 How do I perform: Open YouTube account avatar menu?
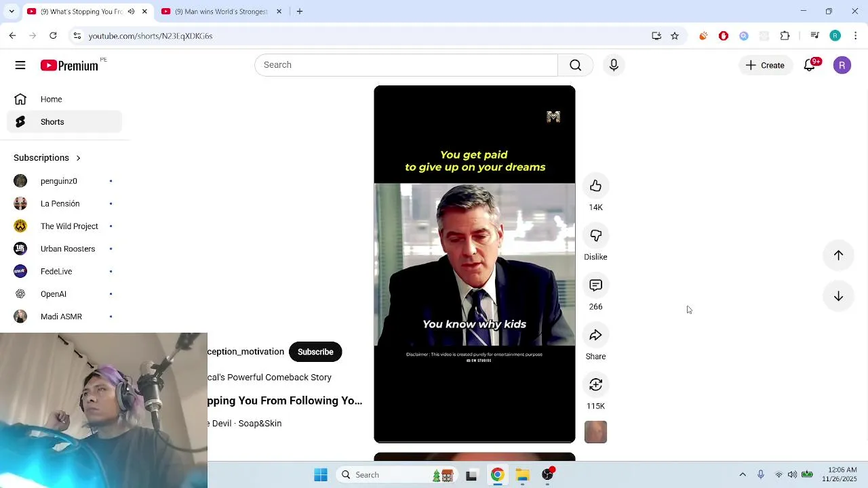coord(842,65)
